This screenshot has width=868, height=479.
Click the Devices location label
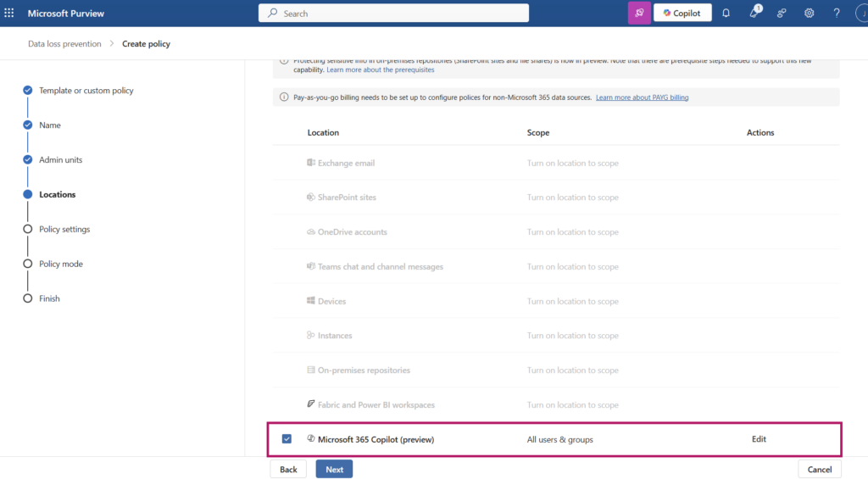[x=331, y=301]
